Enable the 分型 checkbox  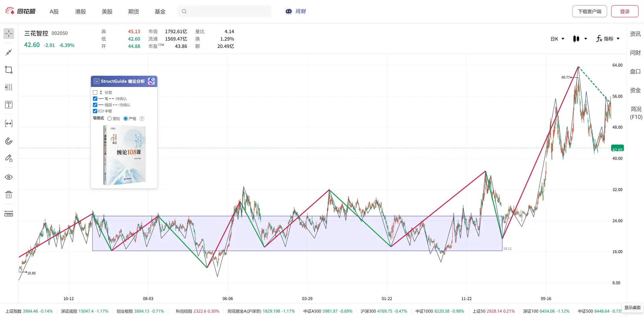pos(95,93)
